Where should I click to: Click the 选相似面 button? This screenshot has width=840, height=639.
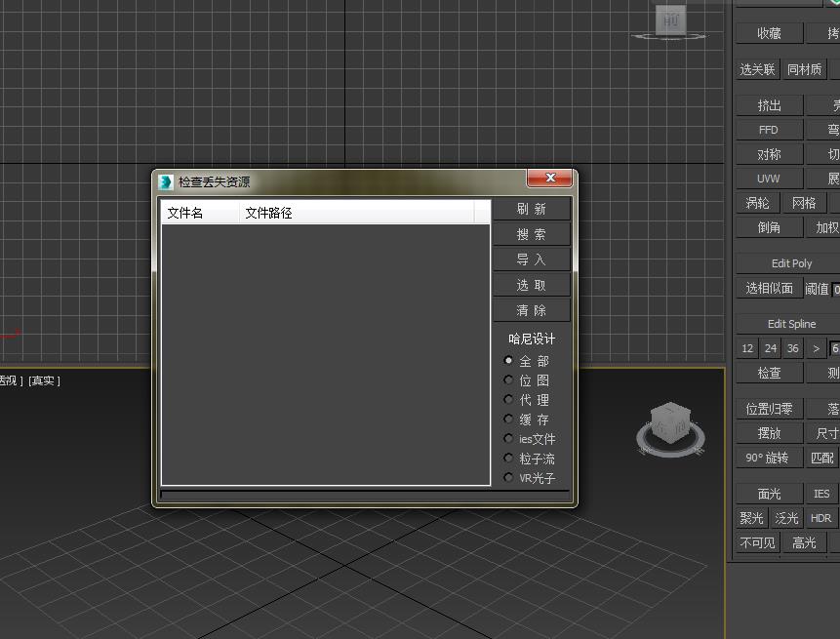pyautogui.click(x=770, y=288)
